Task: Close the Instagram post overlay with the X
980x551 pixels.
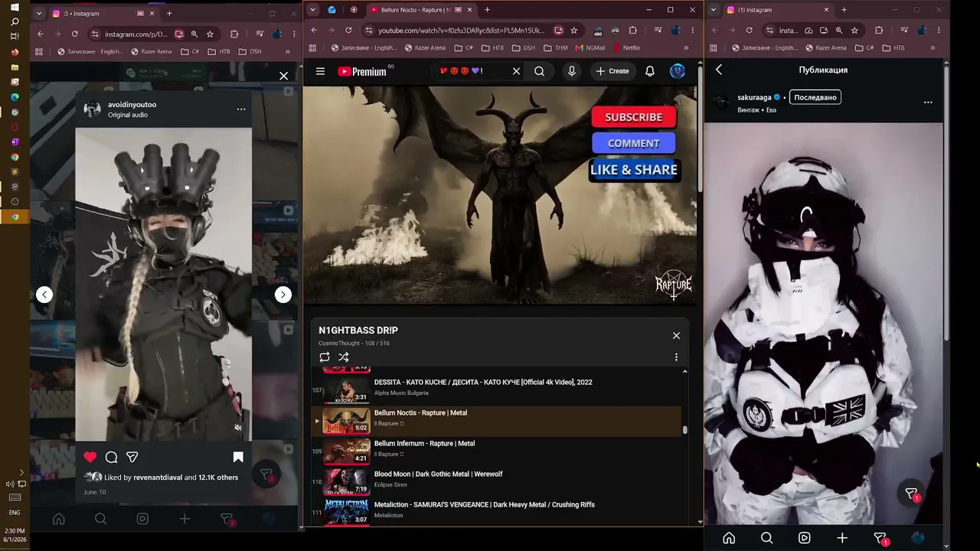Action: point(284,76)
